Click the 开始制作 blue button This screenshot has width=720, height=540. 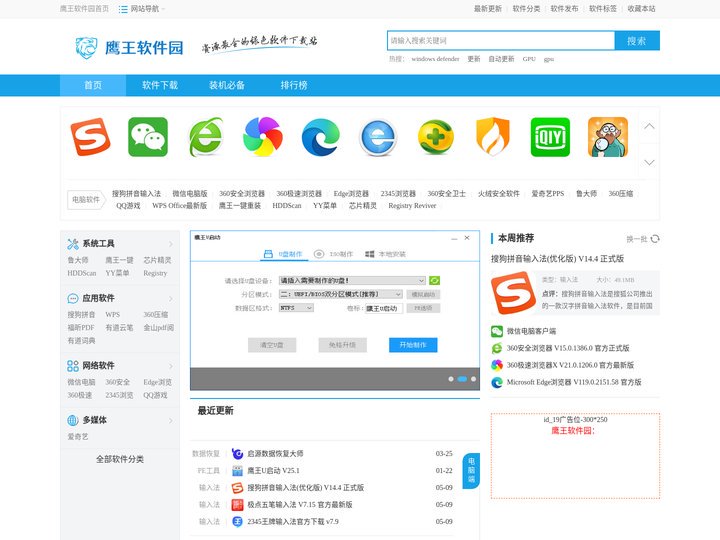click(413, 345)
